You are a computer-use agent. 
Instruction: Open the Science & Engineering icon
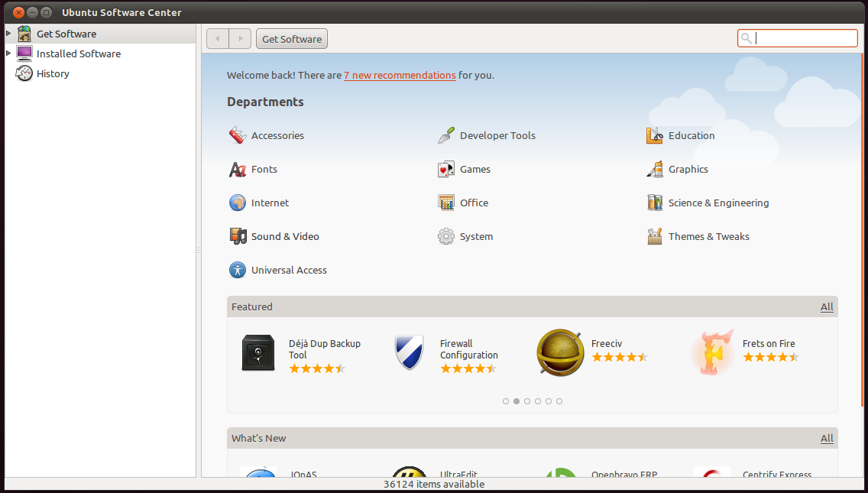[654, 203]
